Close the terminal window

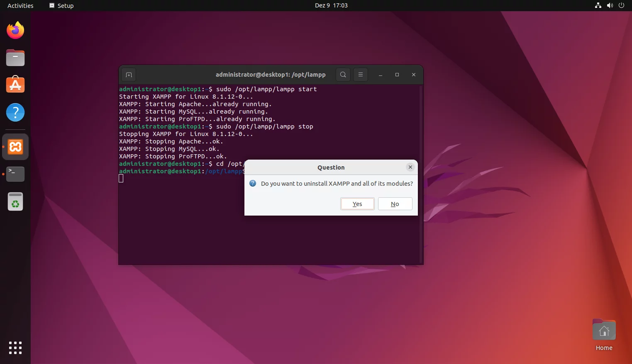tap(414, 75)
